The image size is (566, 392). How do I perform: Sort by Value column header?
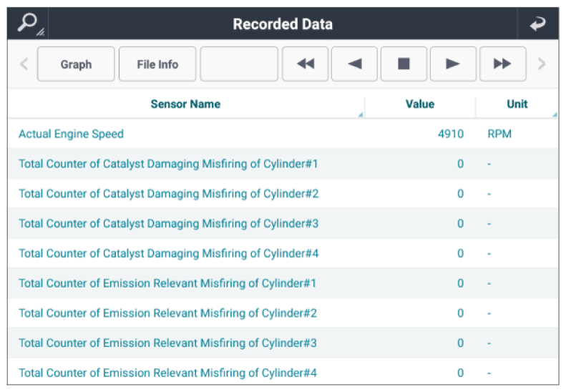tap(420, 104)
